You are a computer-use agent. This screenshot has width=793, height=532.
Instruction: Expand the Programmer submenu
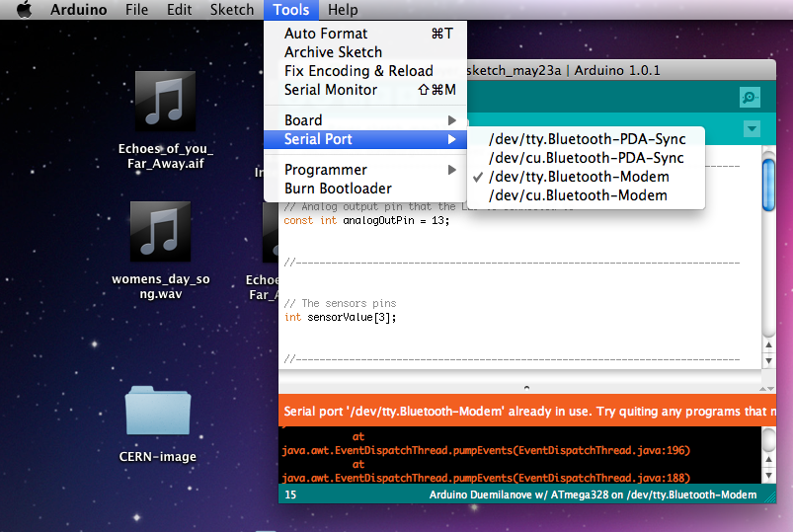365,170
